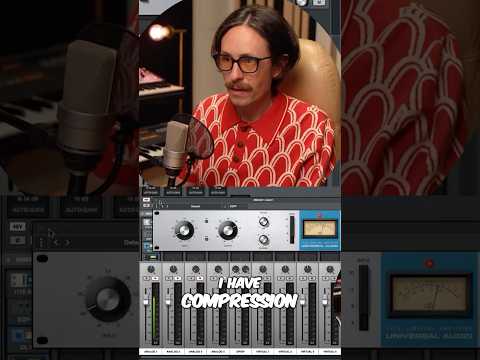Turn the right S/PDIF pan knob
480x360 pixels.
point(246,269)
